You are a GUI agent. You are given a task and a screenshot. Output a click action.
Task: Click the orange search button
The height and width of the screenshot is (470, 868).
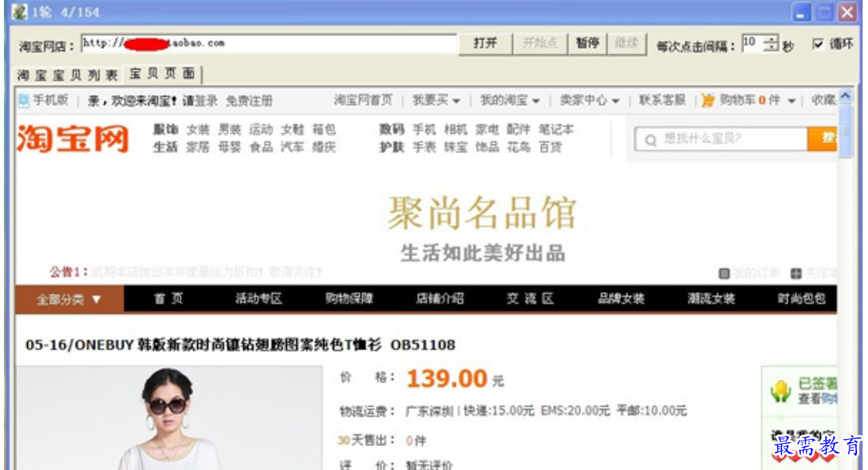coord(822,138)
